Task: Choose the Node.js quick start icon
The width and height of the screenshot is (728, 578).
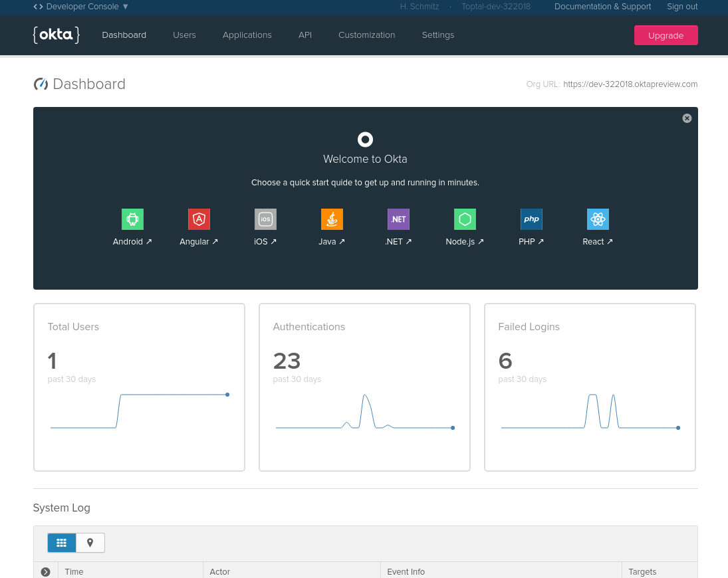Action: point(465,219)
